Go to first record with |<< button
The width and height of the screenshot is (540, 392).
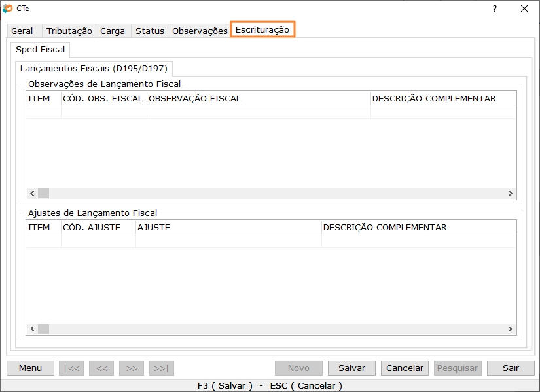71,368
